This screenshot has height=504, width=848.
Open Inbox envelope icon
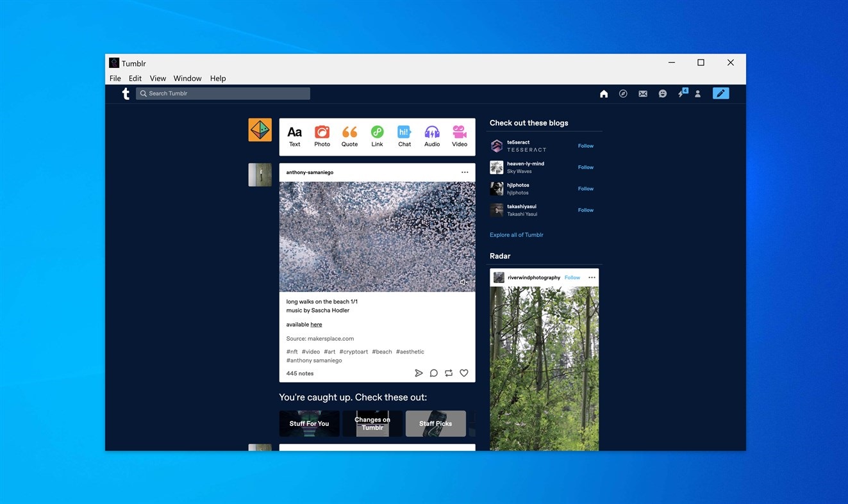pyautogui.click(x=643, y=93)
